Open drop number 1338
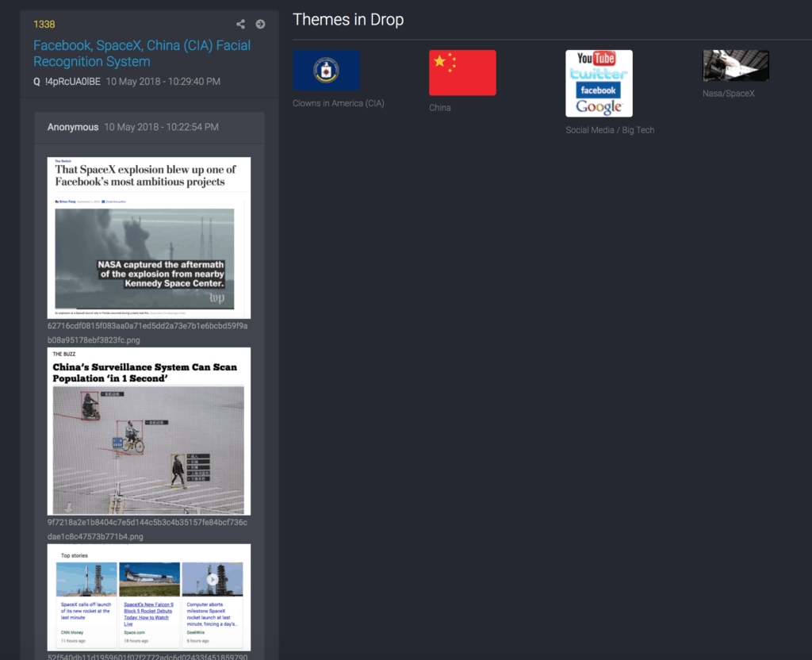This screenshot has height=660, width=812. pyautogui.click(x=44, y=25)
